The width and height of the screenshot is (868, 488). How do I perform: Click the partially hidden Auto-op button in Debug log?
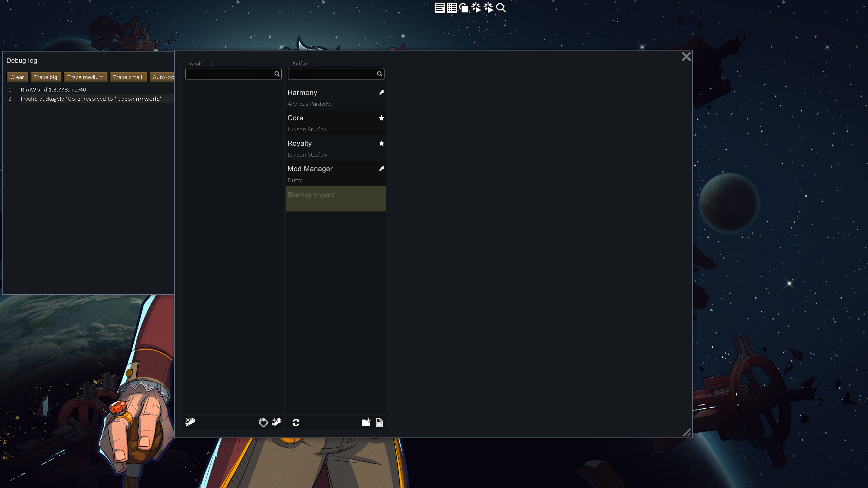(162, 77)
